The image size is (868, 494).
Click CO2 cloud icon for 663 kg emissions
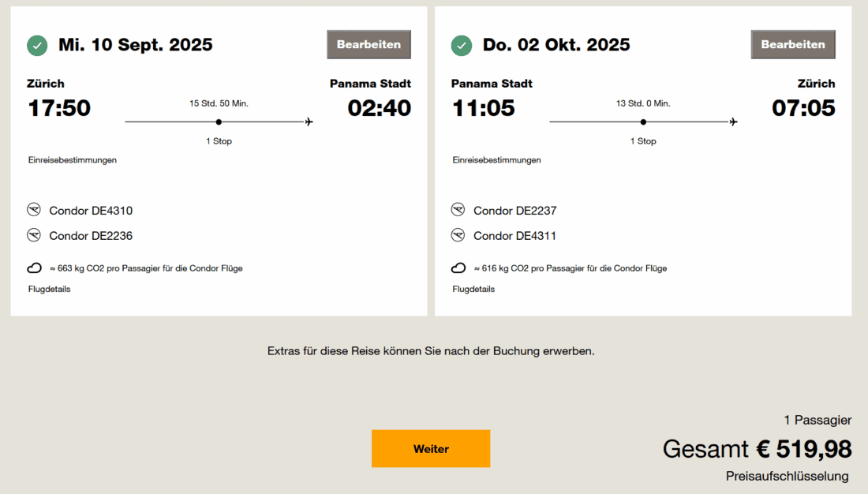35,268
